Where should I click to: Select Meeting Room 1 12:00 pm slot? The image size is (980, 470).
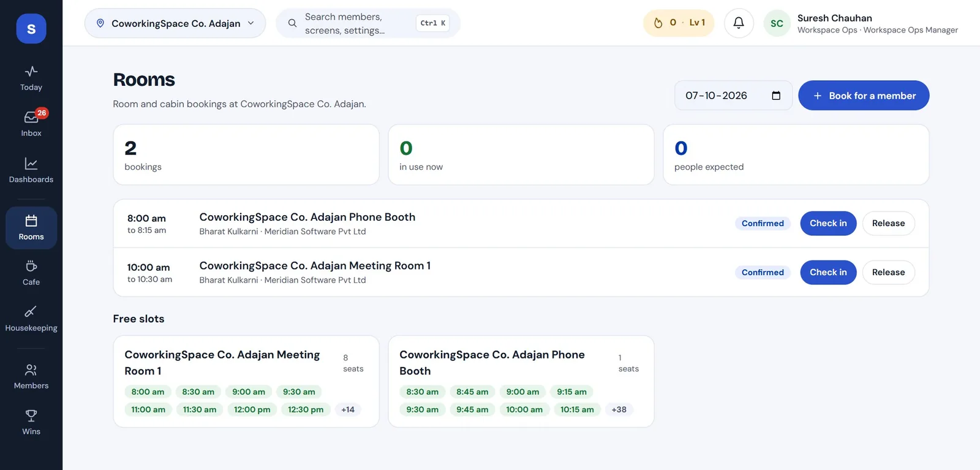pos(252,410)
